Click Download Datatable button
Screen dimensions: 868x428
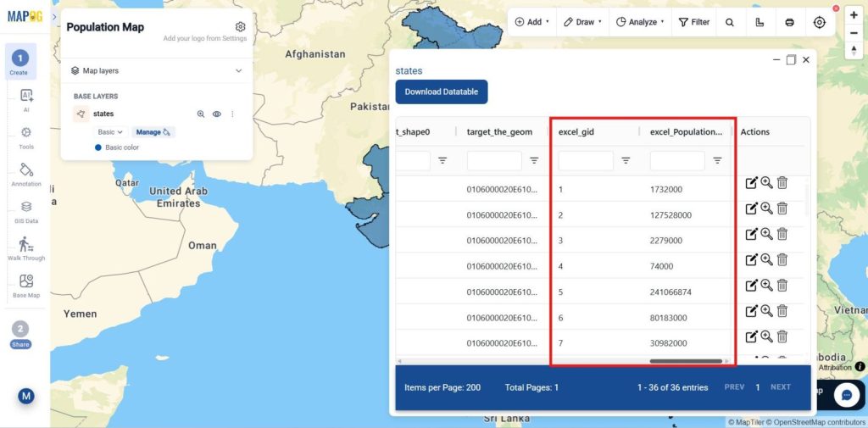(x=441, y=92)
